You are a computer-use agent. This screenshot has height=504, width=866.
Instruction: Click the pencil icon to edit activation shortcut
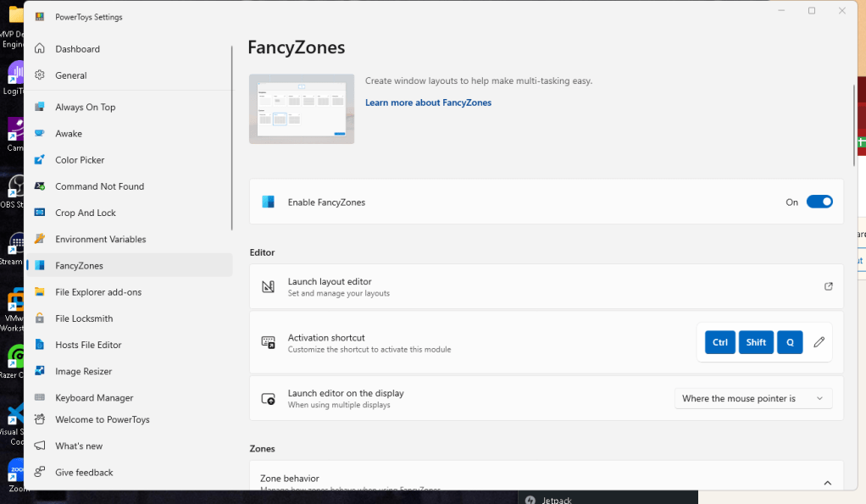(819, 342)
